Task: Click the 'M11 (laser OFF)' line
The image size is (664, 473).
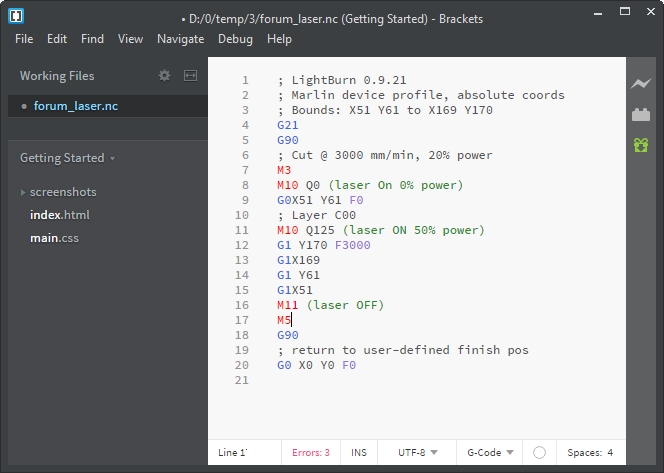Action: coord(330,305)
